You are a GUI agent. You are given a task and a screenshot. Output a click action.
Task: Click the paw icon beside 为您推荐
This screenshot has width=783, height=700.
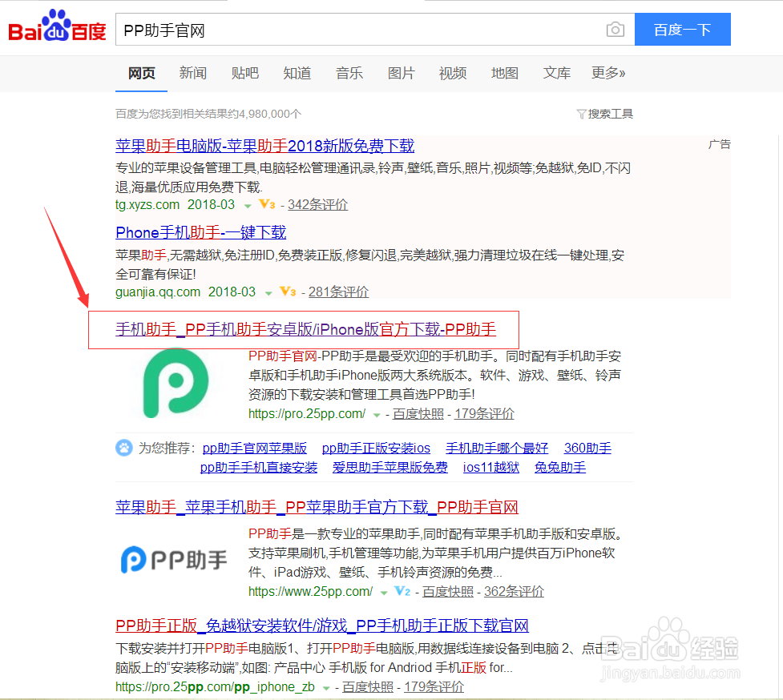click(124, 448)
